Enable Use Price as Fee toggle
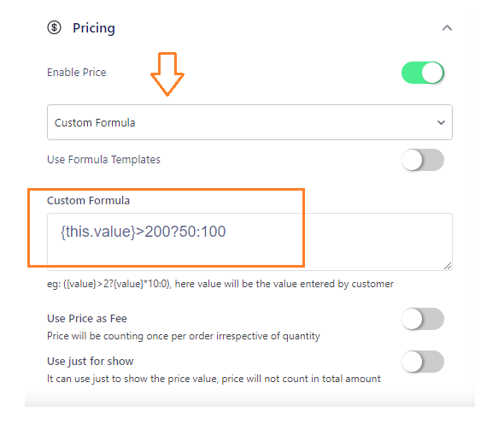Viewport: 504px width, 424px height. click(423, 319)
